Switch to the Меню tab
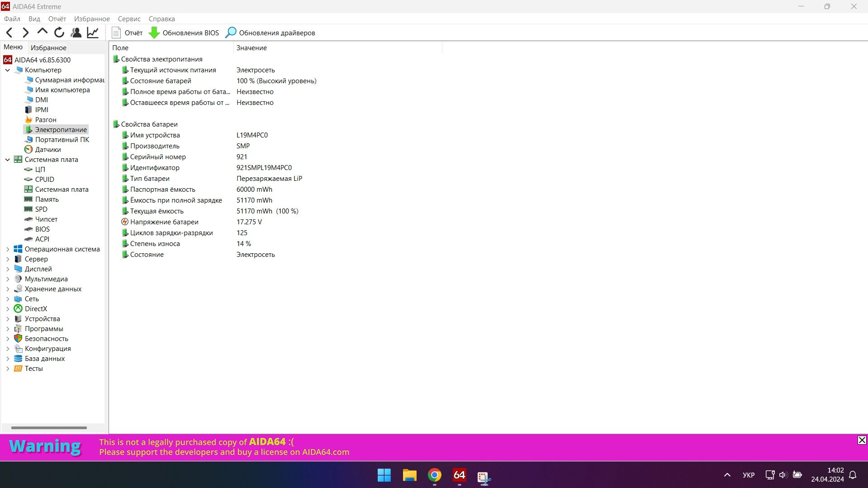This screenshot has width=868, height=488. (x=13, y=47)
